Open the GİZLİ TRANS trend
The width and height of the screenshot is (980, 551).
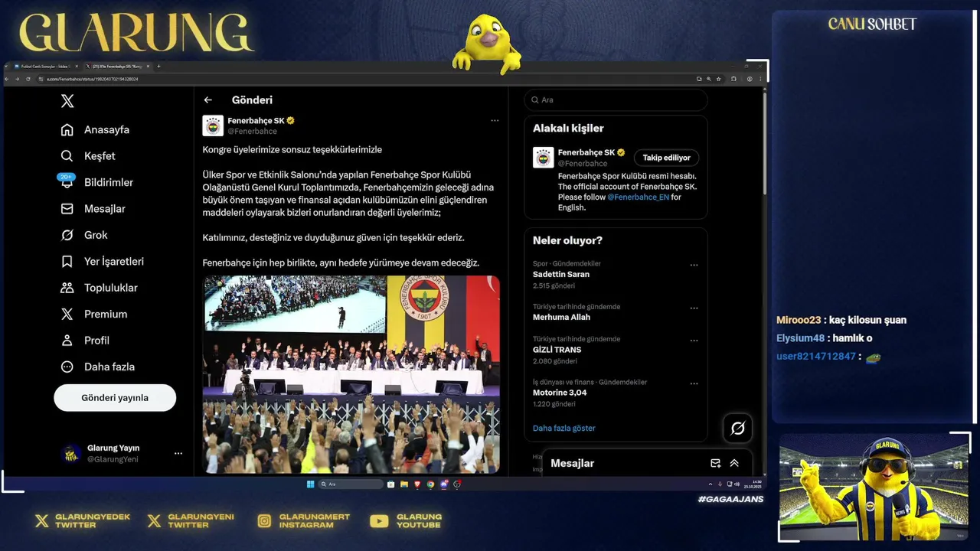coord(557,350)
